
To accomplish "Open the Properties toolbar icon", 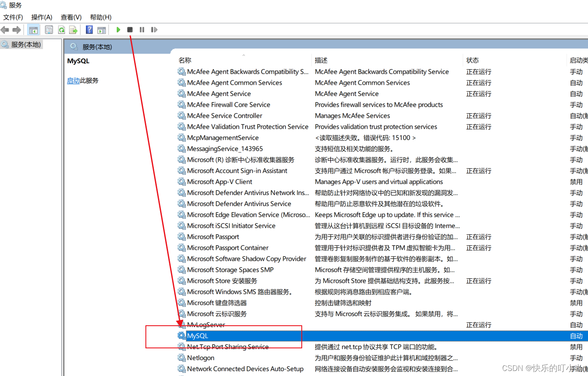I will coord(49,30).
